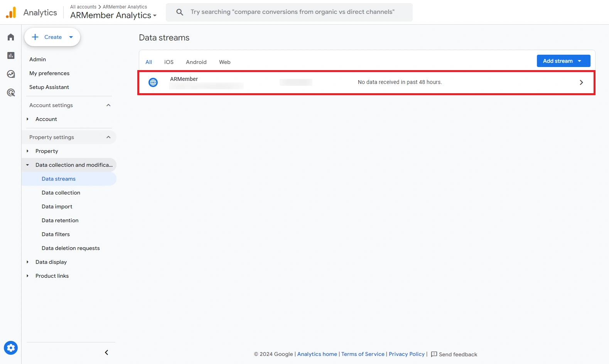This screenshot has height=364, width=609.
Task: Click All accounts breadcrumb
Action: pyautogui.click(x=83, y=7)
